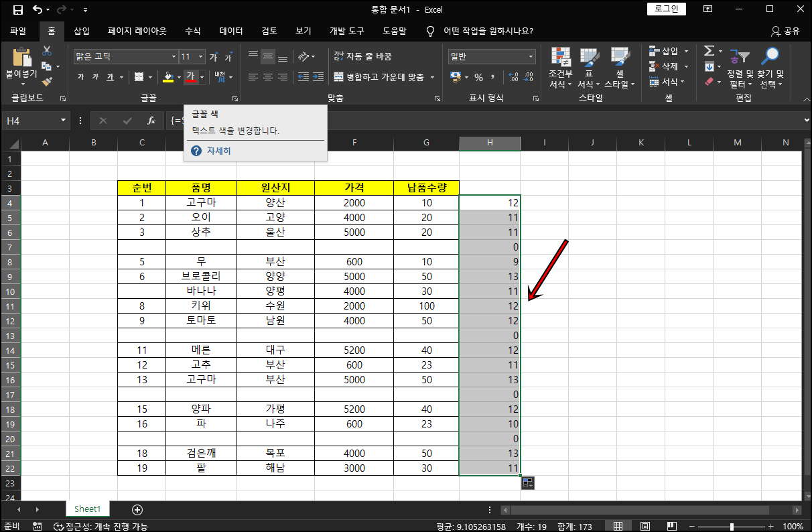
Task: Switch to the 보기 tab
Action: pyautogui.click(x=303, y=31)
